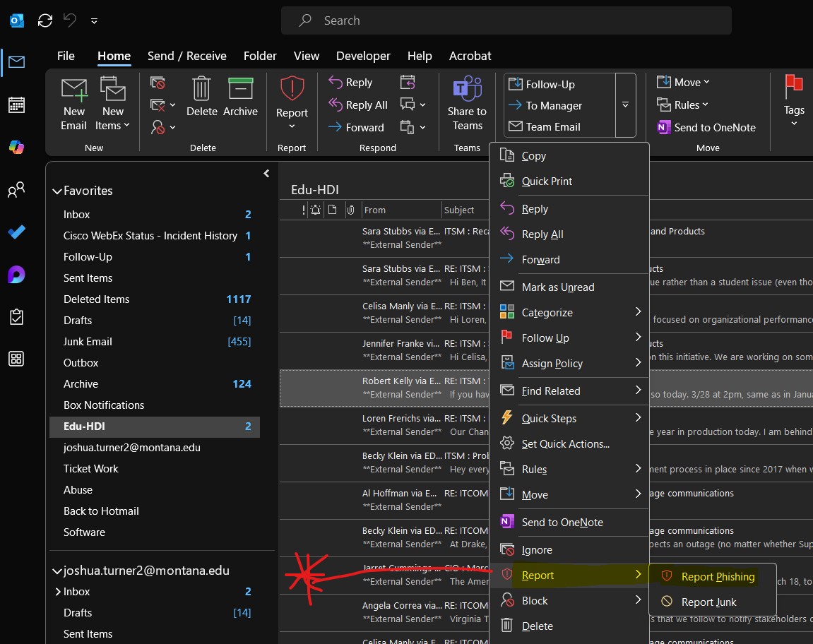This screenshot has height=644, width=813.
Task: Expand the Follow Up submenu in context menu
Action: point(569,338)
